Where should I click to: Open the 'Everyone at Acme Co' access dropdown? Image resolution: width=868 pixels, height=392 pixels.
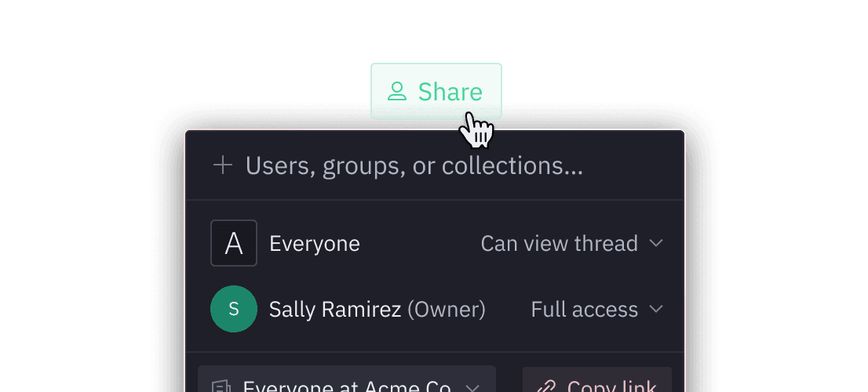click(x=347, y=379)
